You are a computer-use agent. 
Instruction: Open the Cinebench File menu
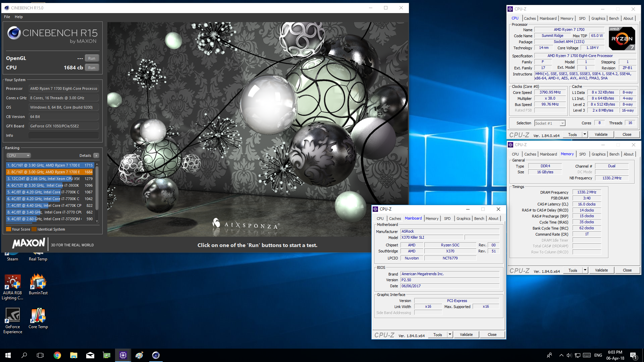[7, 17]
